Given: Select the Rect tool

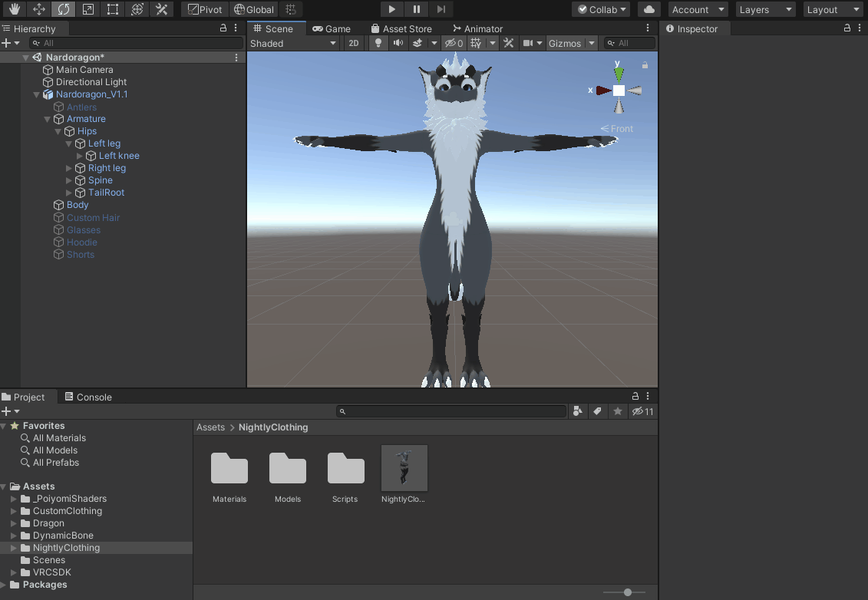Looking at the screenshot, I should pyautogui.click(x=112, y=9).
